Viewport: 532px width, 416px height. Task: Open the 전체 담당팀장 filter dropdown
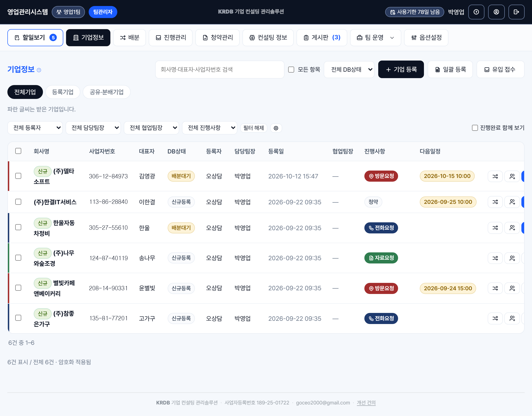tap(93, 128)
